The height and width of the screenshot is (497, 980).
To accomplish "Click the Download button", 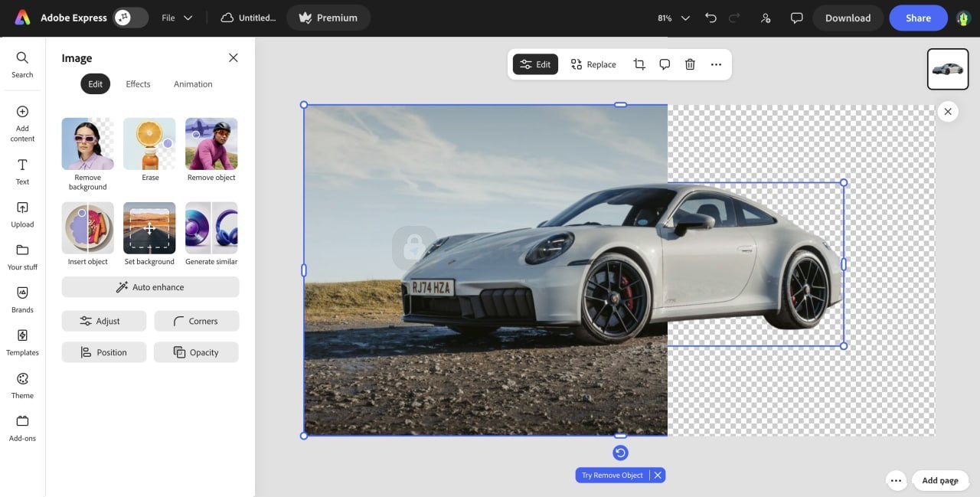I will click(x=848, y=18).
